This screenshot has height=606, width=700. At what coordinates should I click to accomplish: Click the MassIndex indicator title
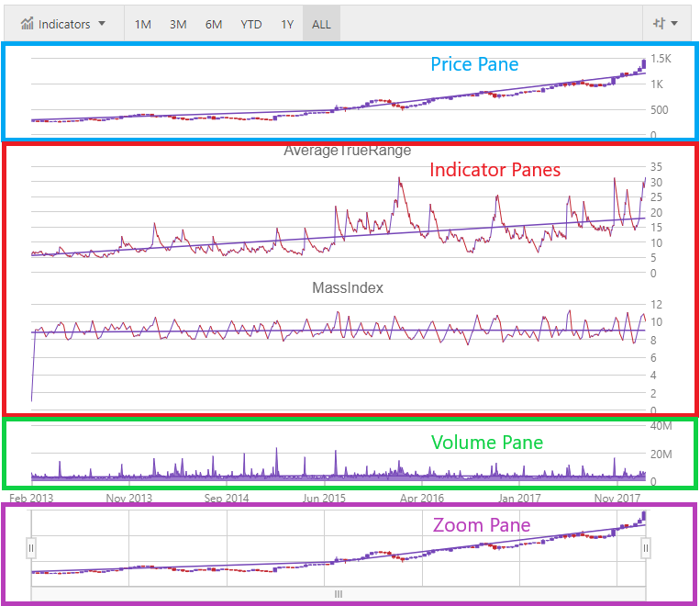[347, 287]
